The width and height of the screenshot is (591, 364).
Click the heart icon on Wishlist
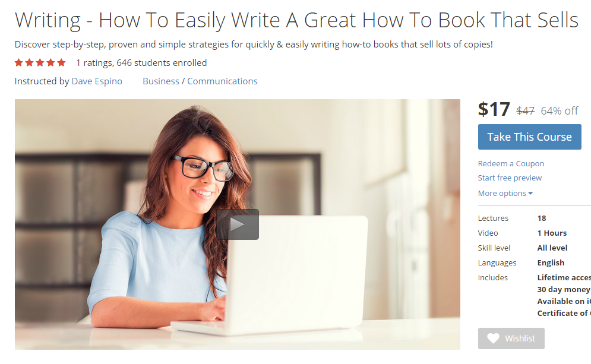click(493, 338)
